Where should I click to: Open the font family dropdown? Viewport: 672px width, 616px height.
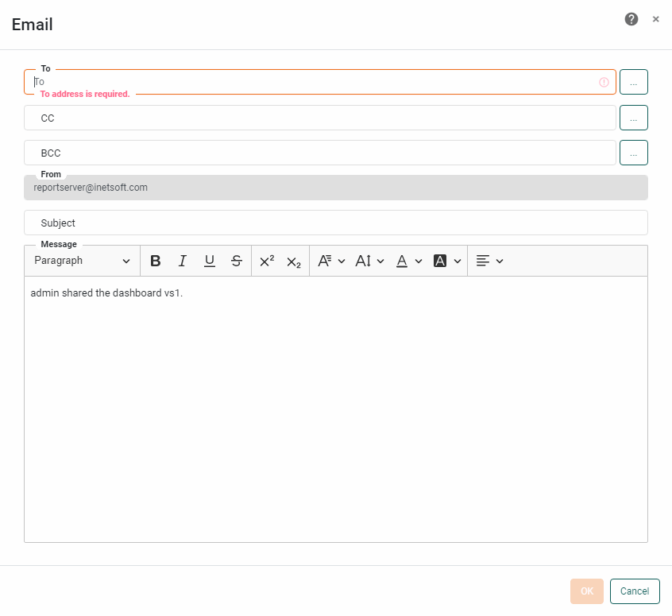(x=330, y=261)
